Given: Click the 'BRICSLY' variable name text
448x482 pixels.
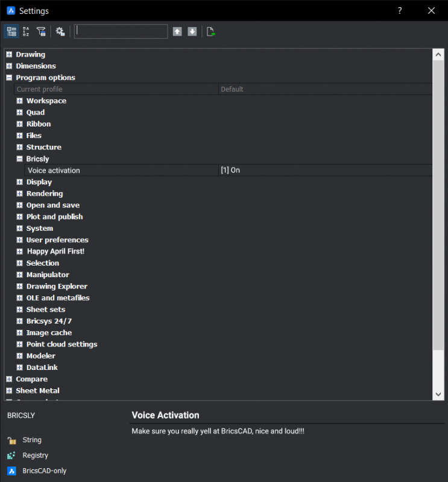Looking at the screenshot, I should click(21, 416).
